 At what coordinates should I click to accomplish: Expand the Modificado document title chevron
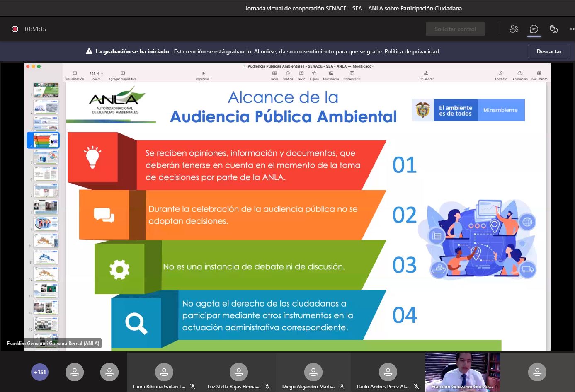coord(373,66)
